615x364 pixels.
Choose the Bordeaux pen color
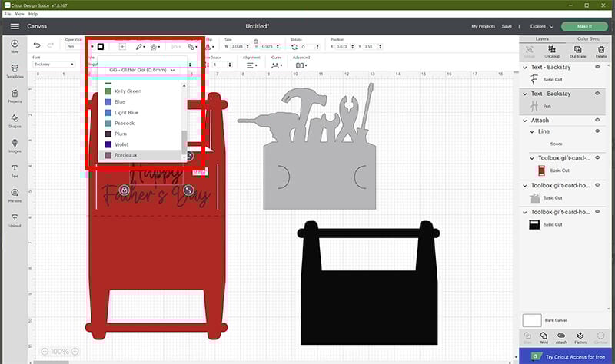click(125, 155)
